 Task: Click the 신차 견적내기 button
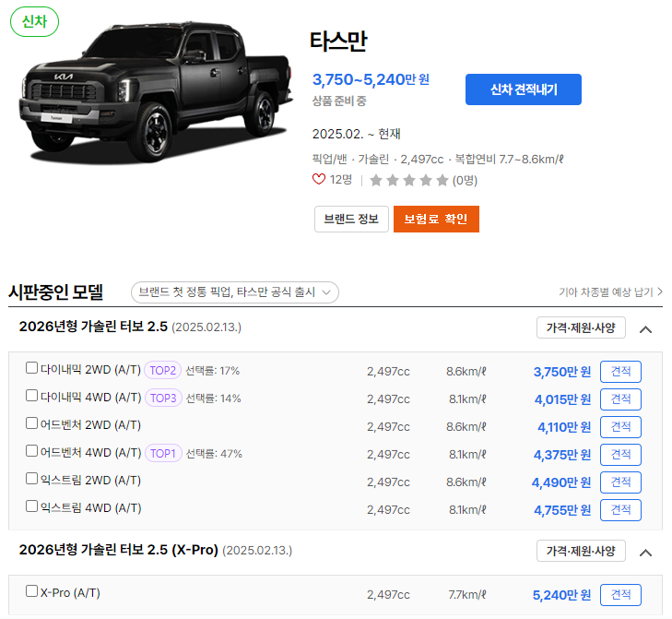tap(524, 89)
